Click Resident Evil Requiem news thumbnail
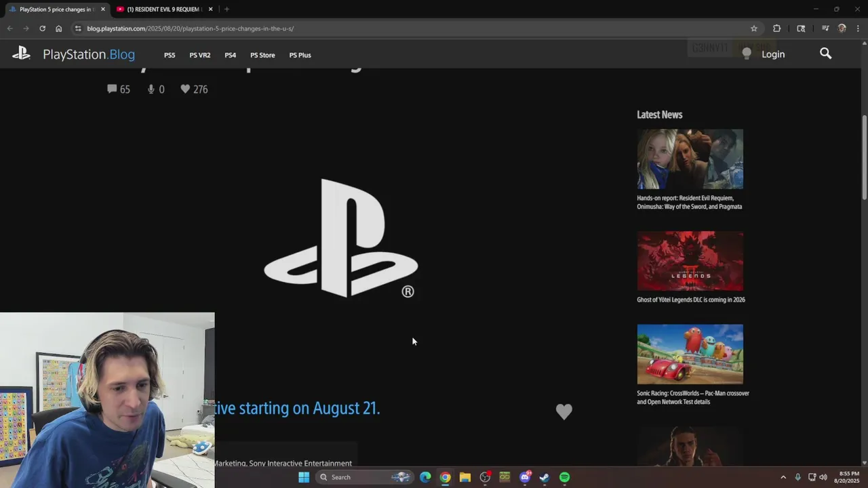The height and width of the screenshot is (488, 868). 690,159
